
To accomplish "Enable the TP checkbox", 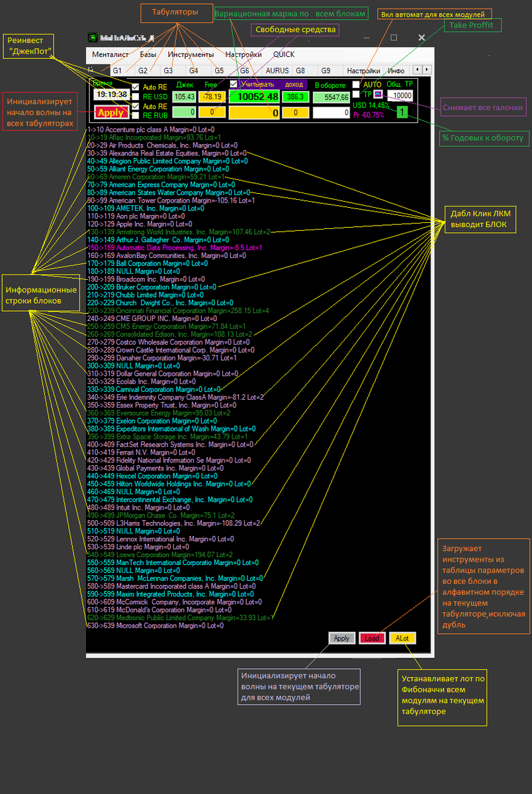I will [357, 94].
